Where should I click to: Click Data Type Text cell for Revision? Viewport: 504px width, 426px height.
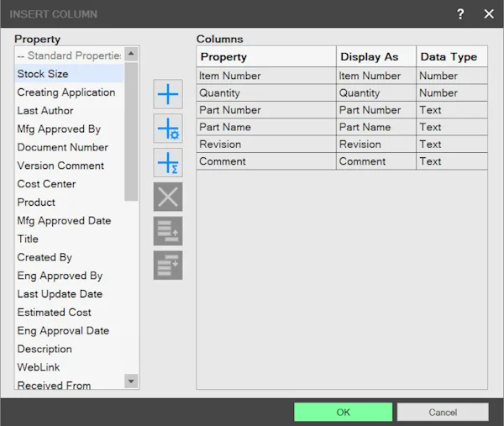(452, 144)
